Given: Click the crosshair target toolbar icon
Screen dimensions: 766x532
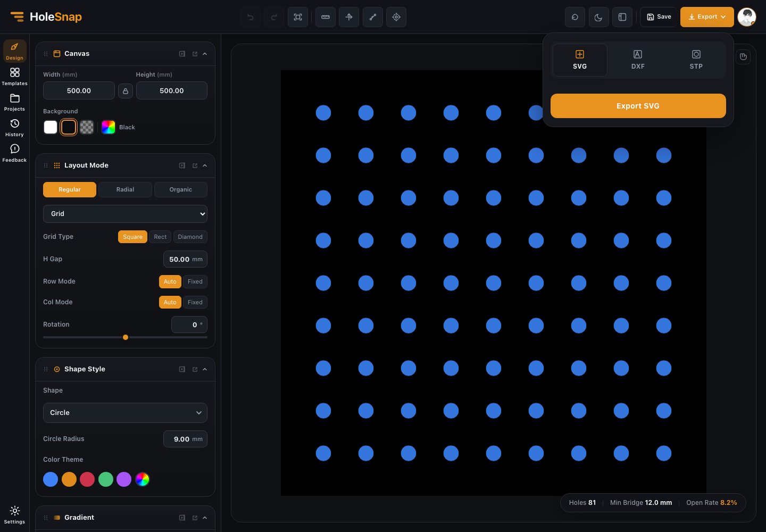Looking at the screenshot, I should click(396, 17).
